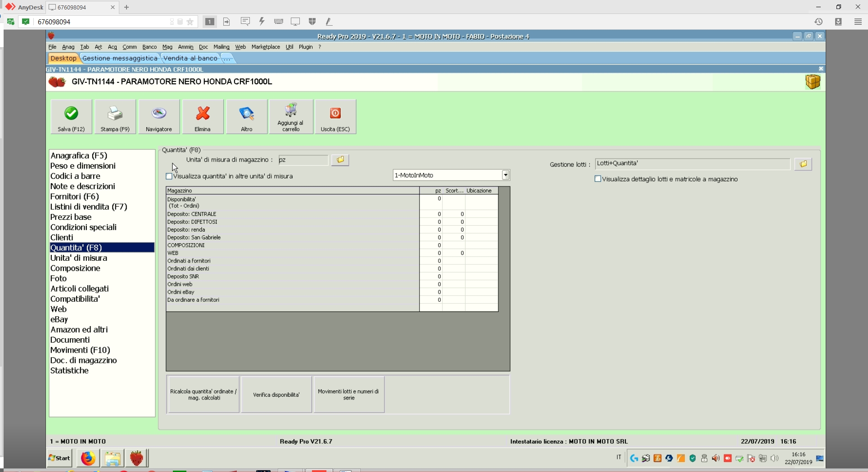Viewport: 868px width, 472px height.
Task: Switch to the Vendita al banco tab
Action: click(190, 58)
